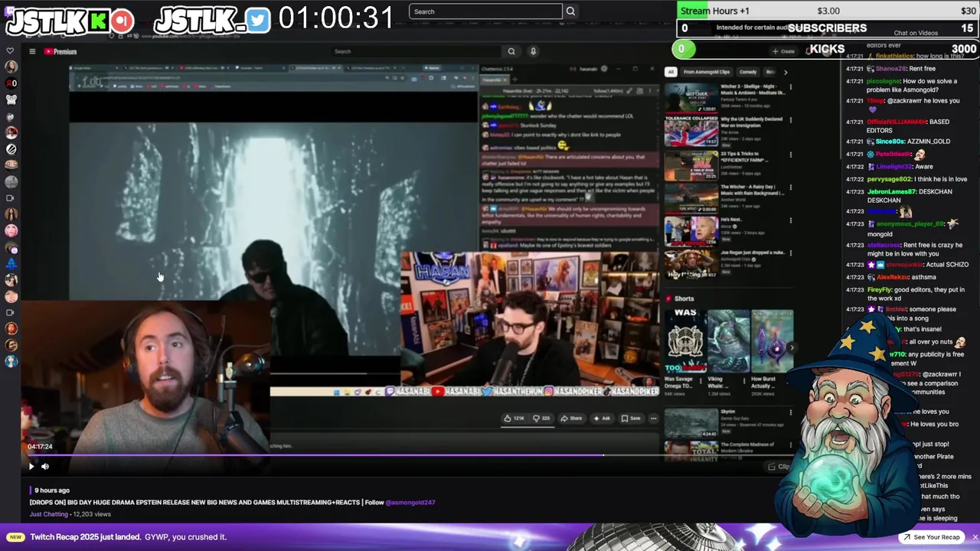Focus the YouTube Search box
This screenshot has height=551, width=980.
[417, 51]
